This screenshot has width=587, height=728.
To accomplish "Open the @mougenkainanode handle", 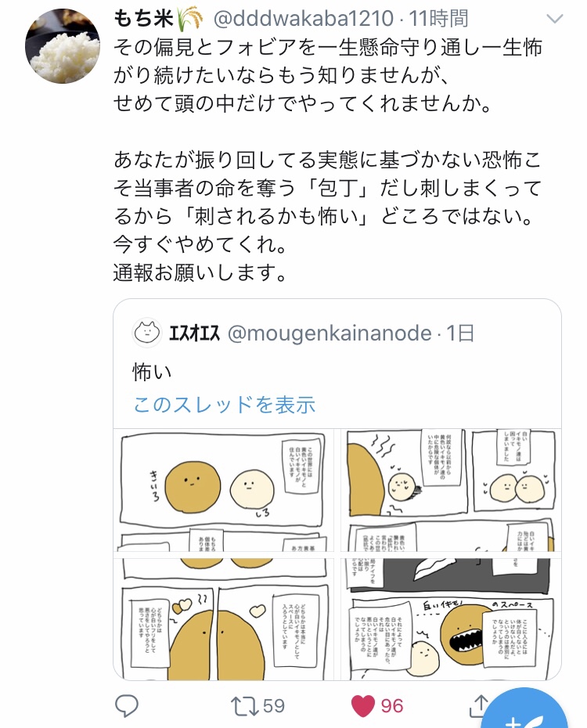I will (x=330, y=333).
